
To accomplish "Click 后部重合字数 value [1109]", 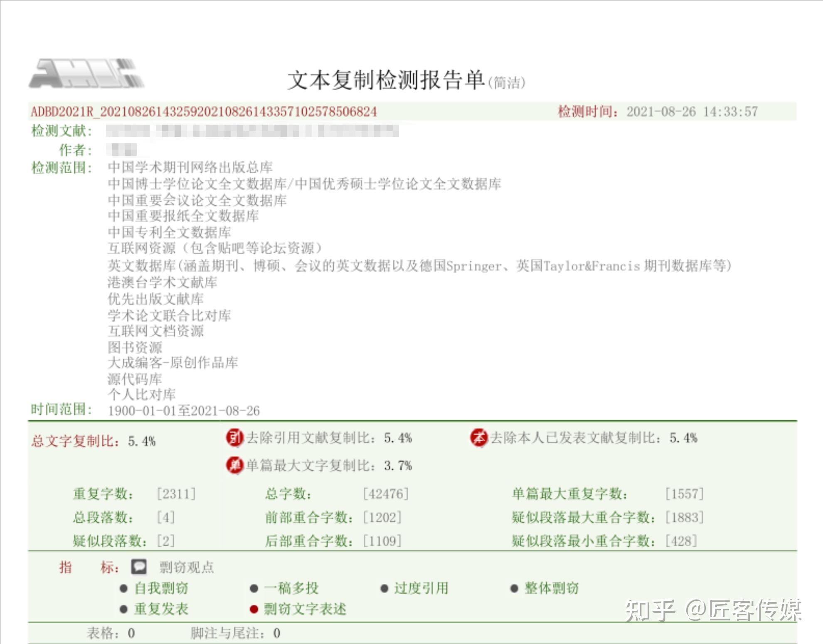I will point(382,541).
